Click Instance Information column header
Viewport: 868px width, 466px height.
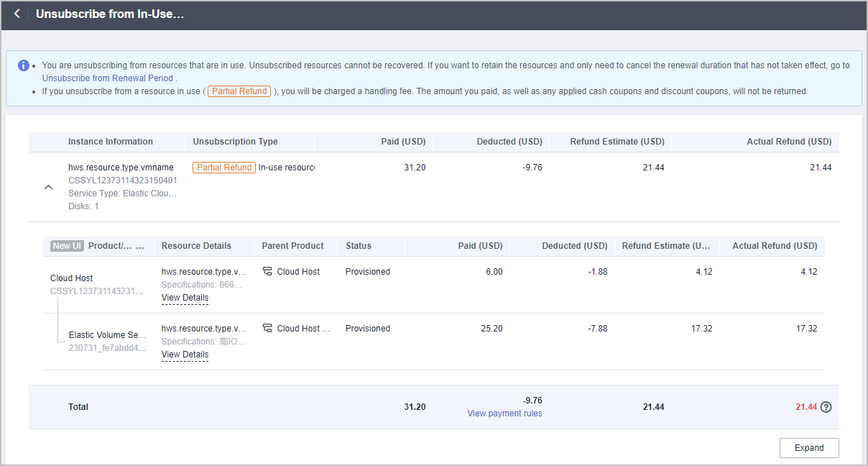tap(111, 142)
